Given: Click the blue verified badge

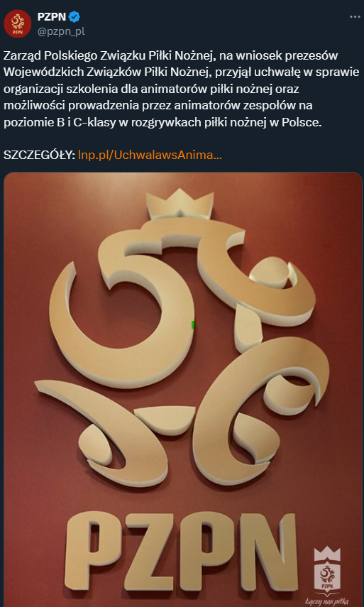Looking at the screenshot, I should [75, 17].
